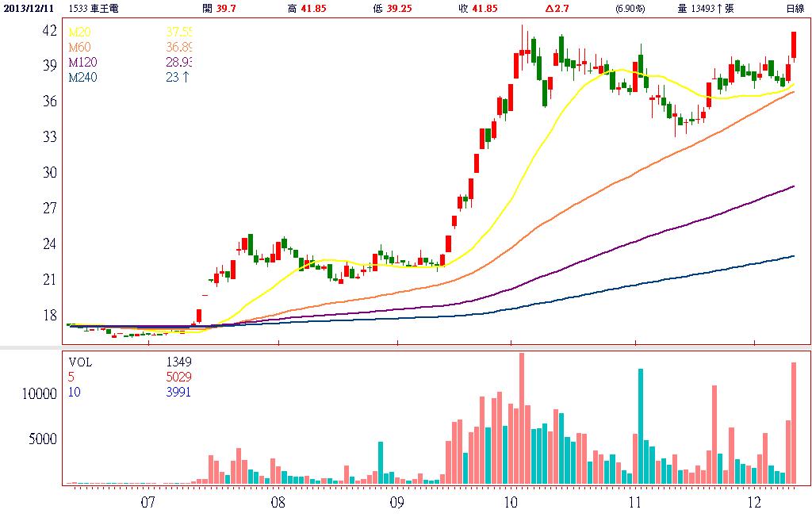This screenshot has height=525, width=812.
Task: Click the 2013/12/11 date label
Action: pyautogui.click(x=28, y=9)
